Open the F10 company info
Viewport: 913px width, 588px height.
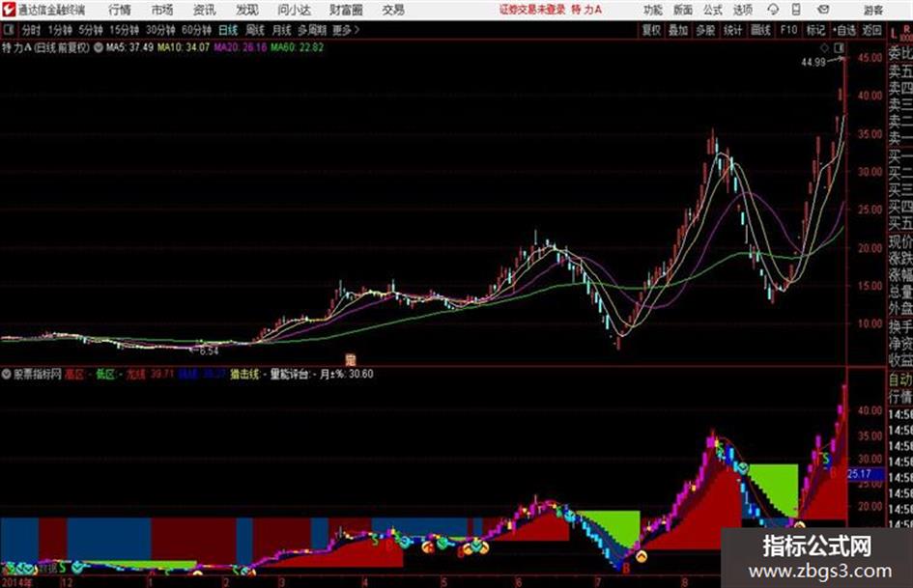[788, 30]
